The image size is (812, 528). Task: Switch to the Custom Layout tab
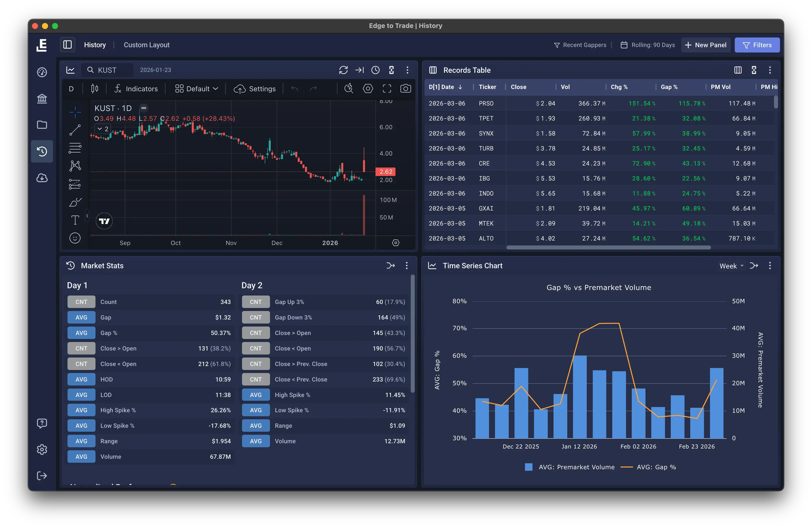click(146, 45)
